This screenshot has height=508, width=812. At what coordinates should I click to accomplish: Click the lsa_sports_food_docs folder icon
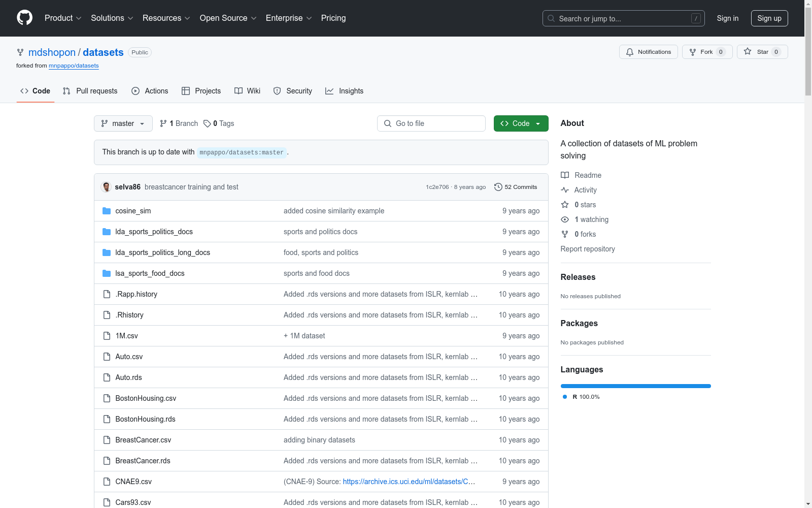pyautogui.click(x=107, y=273)
